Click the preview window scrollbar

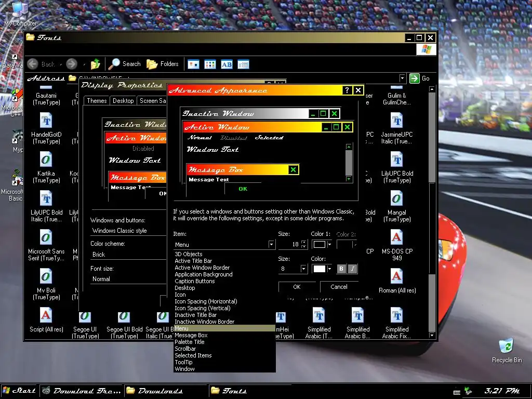[349, 163]
